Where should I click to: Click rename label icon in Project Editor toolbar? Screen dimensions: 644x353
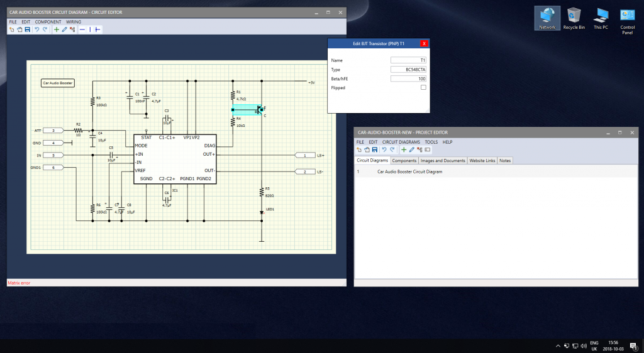(428, 149)
